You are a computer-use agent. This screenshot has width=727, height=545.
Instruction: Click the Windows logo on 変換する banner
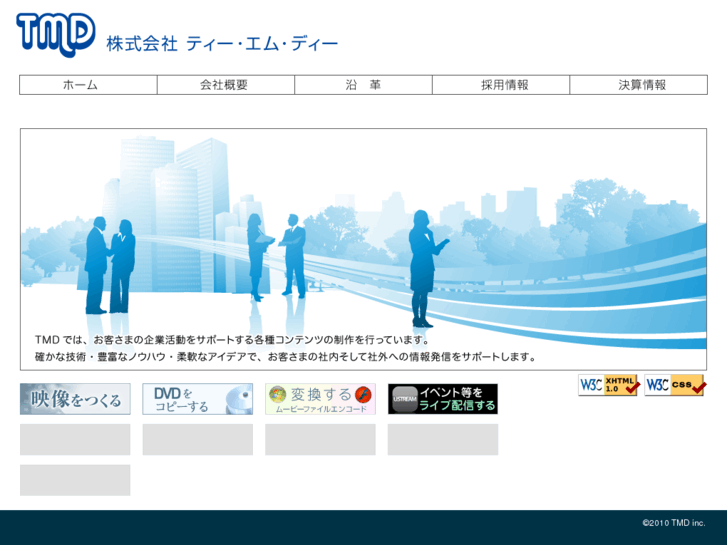pos(277,394)
